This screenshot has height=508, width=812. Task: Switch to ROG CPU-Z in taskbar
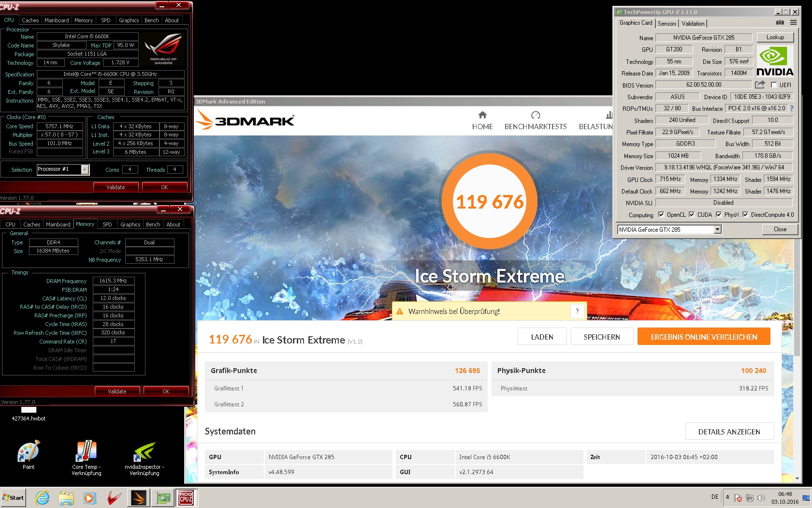pyautogui.click(x=186, y=497)
